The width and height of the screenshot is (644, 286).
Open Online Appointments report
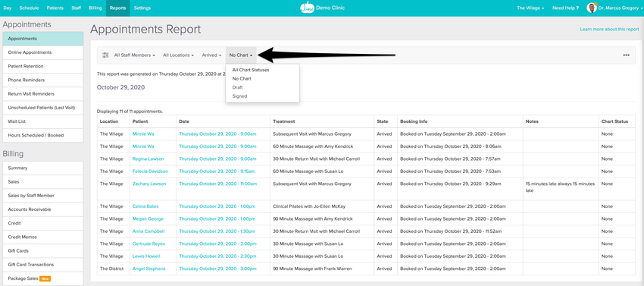(x=42, y=52)
